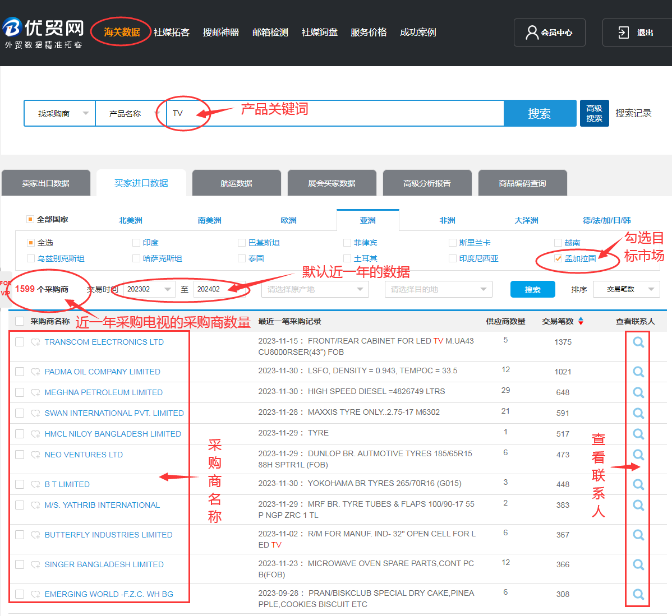This screenshot has width=672, height=616.
Task: Open the 找采购商 search type dropdown
Action: tap(60, 114)
